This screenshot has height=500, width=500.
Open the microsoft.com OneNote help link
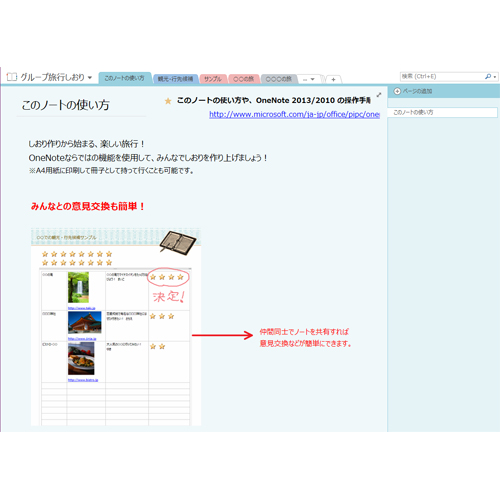(294, 114)
